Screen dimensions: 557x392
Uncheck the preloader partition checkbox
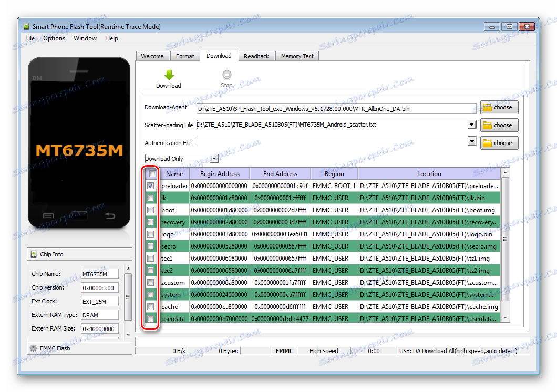click(151, 186)
